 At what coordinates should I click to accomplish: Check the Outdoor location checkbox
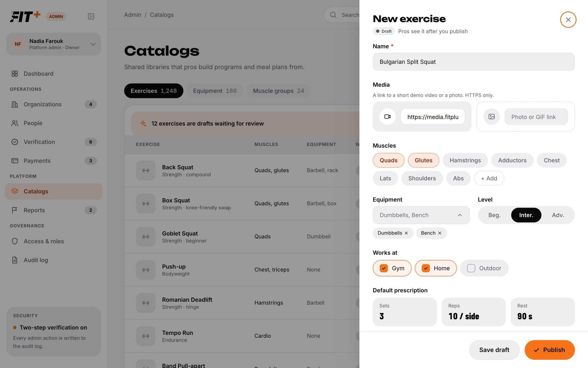click(471, 268)
